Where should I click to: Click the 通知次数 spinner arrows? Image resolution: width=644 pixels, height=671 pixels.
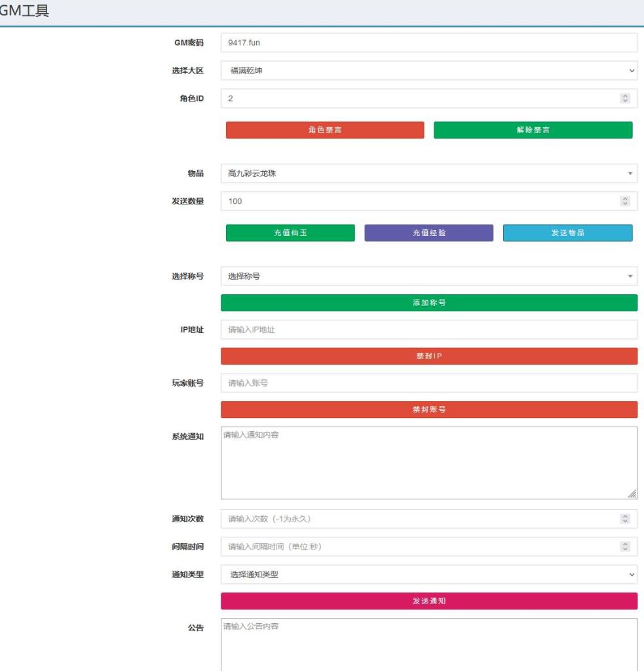tap(625, 519)
